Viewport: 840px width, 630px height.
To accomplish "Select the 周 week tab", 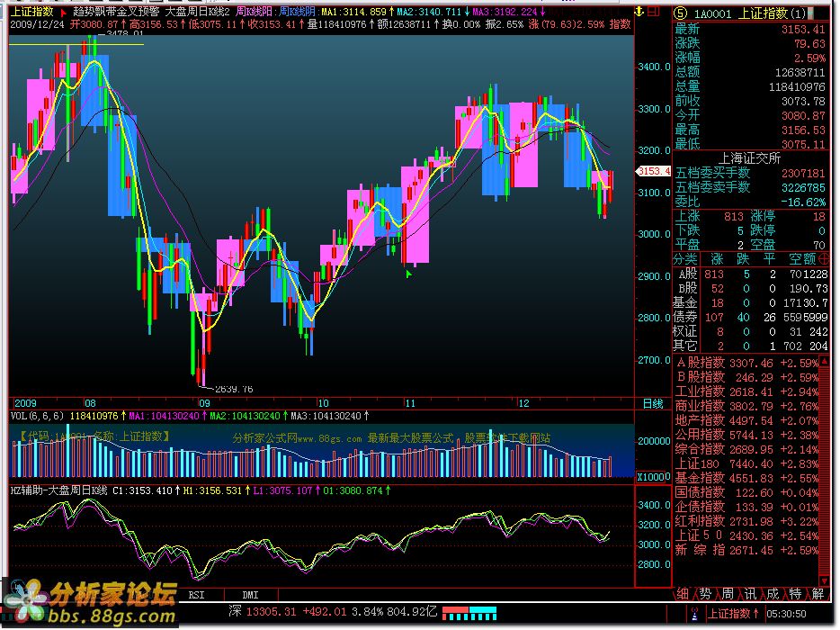I will pyautogui.click(x=728, y=595).
